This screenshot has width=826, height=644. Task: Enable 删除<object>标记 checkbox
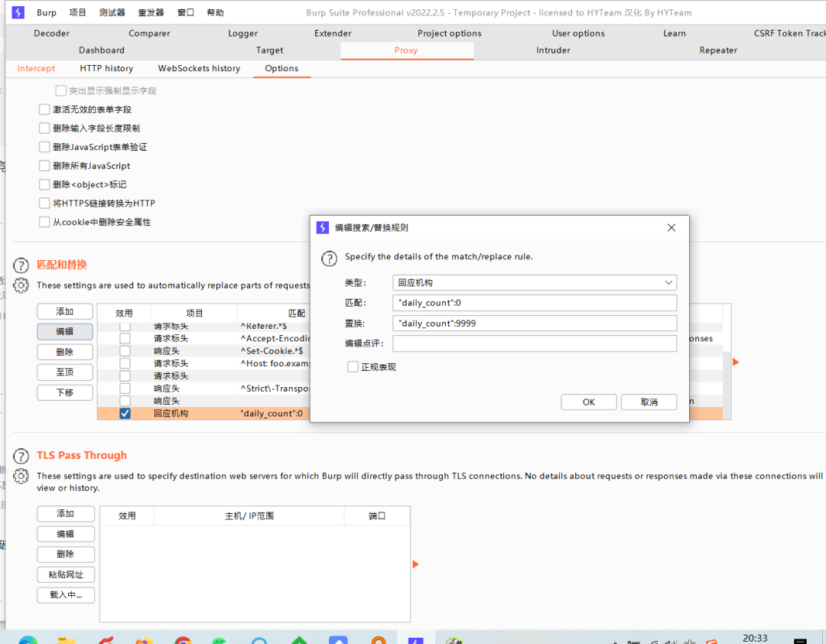44,184
